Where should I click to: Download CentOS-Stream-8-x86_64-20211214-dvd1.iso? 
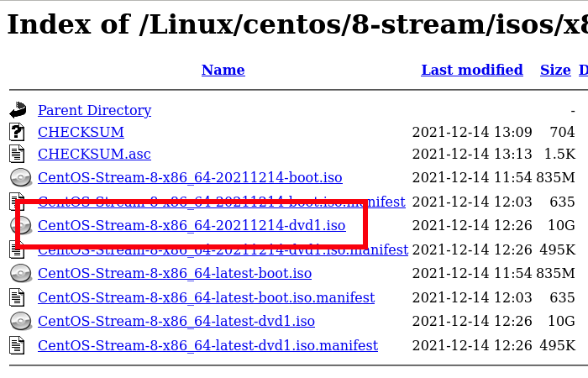(x=192, y=225)
